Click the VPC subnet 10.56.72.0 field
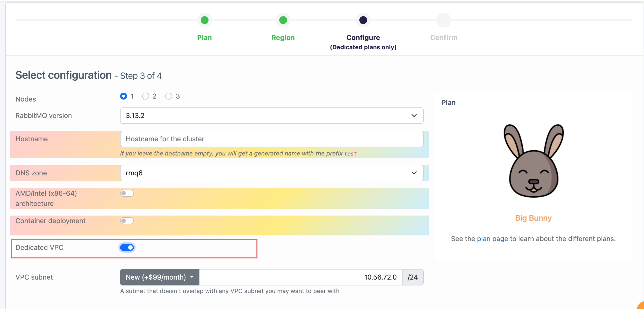Image resolution: width=644 pixels, height=309 pixels. pos(301,277)
